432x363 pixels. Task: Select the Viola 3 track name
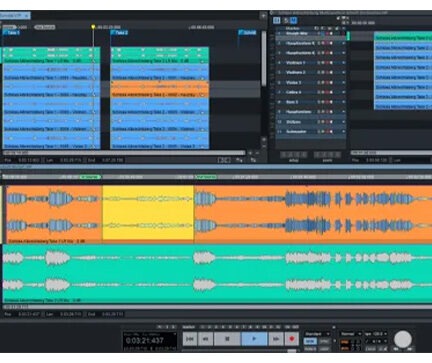point(293,82)
